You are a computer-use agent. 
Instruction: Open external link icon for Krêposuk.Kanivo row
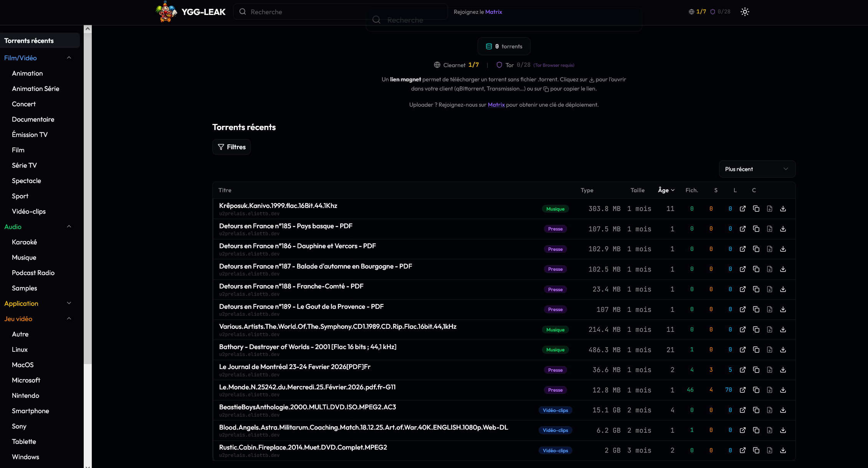(x=742, y=209)
